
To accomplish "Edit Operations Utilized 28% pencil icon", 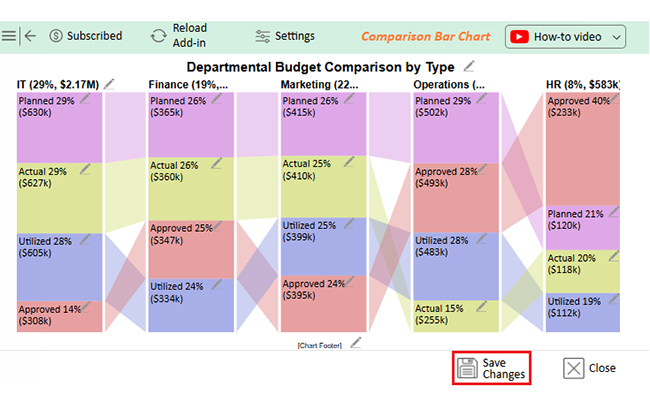I will click(481, 238).
